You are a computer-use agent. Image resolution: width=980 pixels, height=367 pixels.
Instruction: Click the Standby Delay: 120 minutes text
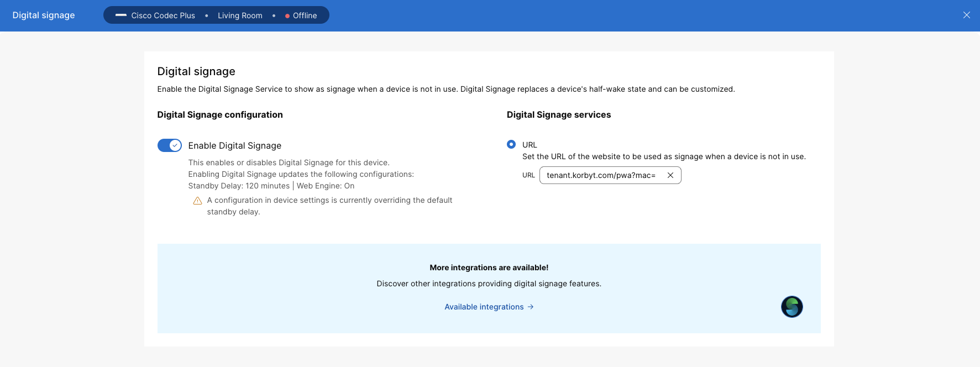239,186
